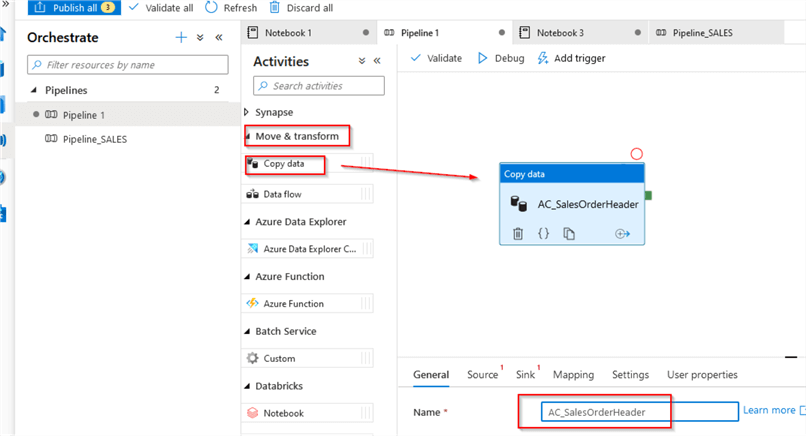Expand left navigation with chevrons
The width and height of the screenshot is (806, 436).
pyautogui.click(x=6, y=4)
